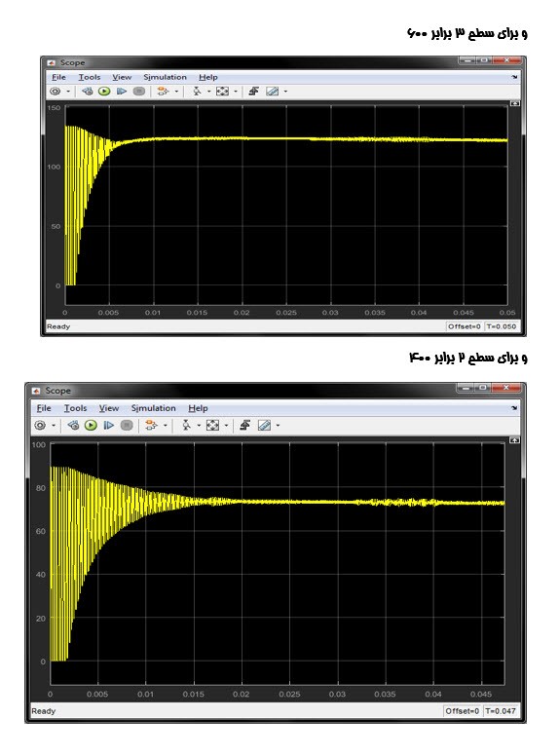The height and width of the screenshot is (756, 559).
Task: Expand zoom tool dropdown arrow in T=0.050 Scope
Action: tap(208, 92)
